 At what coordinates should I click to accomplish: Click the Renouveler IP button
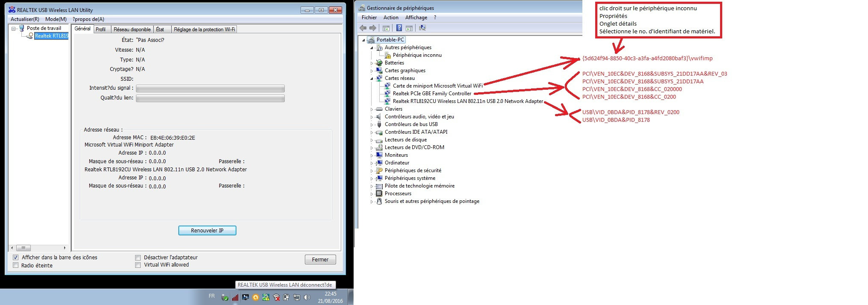(x=207, y=230)
